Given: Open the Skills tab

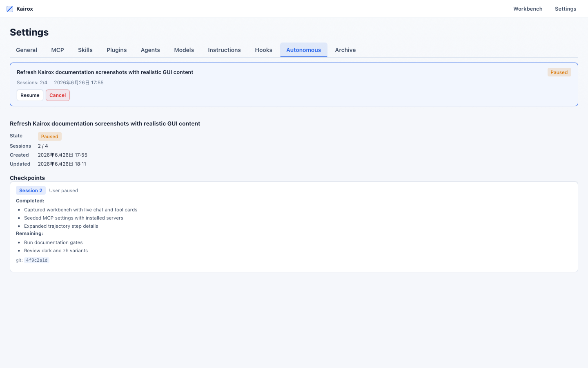Looking at the screenshot, I should [x=85, y=50].
